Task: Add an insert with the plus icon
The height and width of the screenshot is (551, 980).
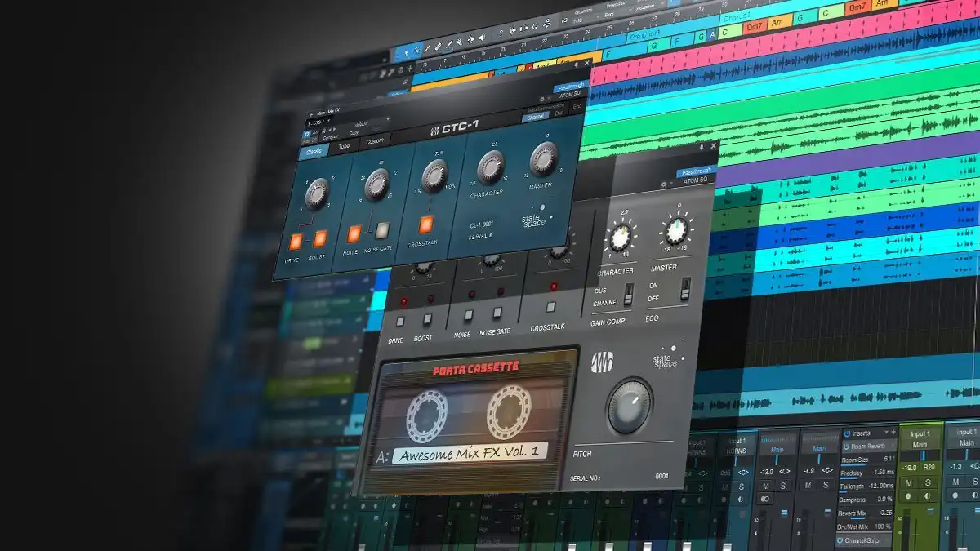Action: (x=895, y=431)
